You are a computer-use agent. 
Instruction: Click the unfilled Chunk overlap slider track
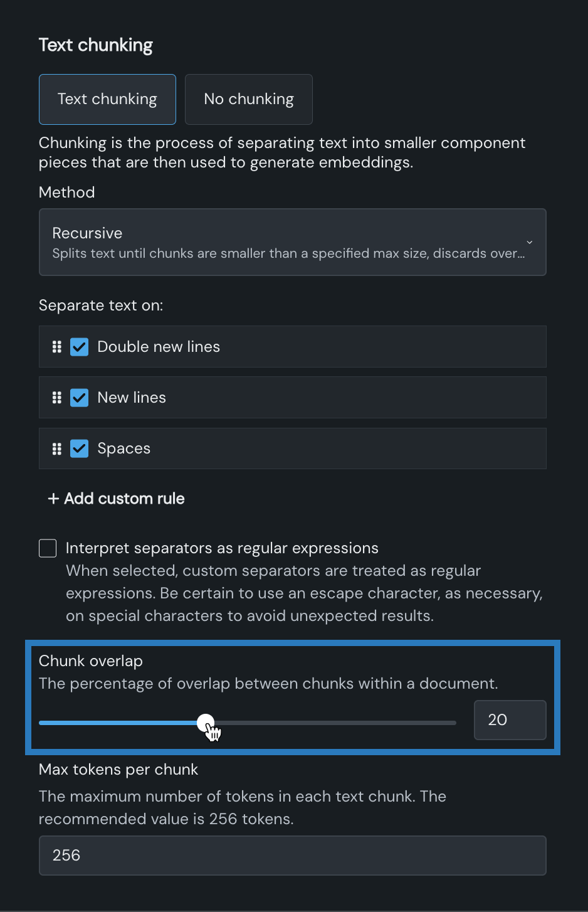click(x=339, y=723)
